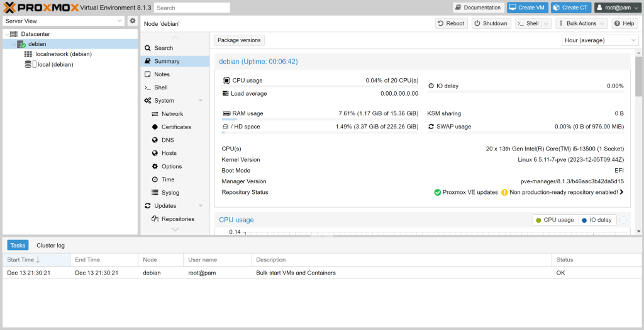
Task: Click the top Search input field
Action: click(x=192, y=8)
